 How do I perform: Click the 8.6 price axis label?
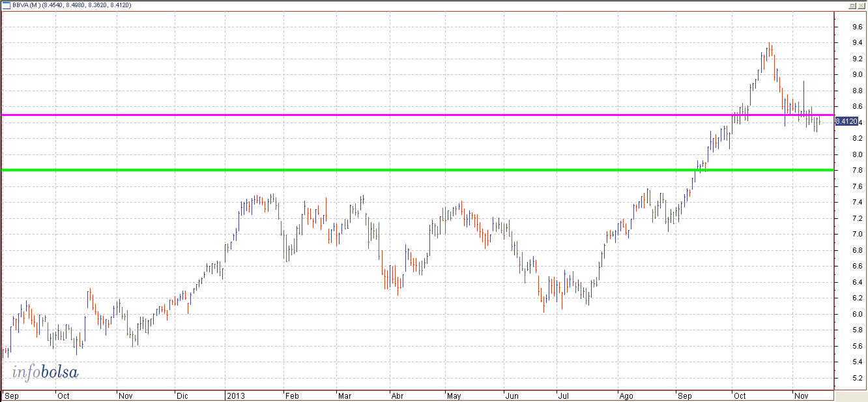click(x=857, y=106)
